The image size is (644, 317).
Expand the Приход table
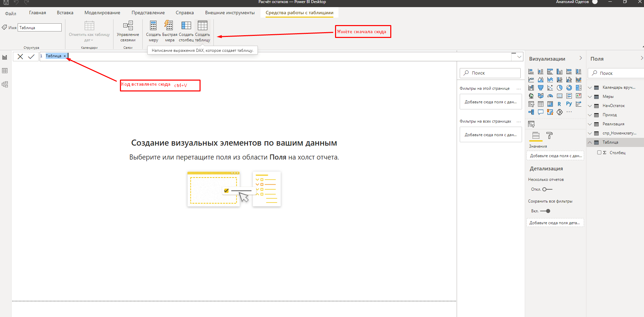coord(590,115)
